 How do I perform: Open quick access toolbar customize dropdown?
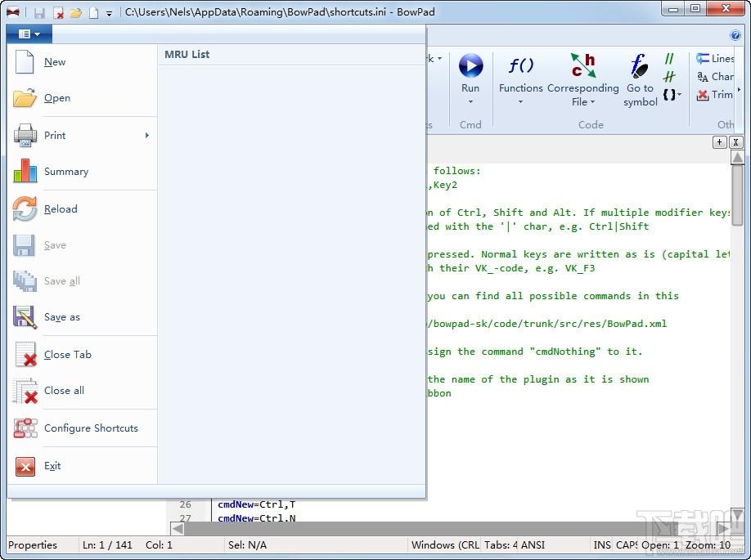click(109, 13)
